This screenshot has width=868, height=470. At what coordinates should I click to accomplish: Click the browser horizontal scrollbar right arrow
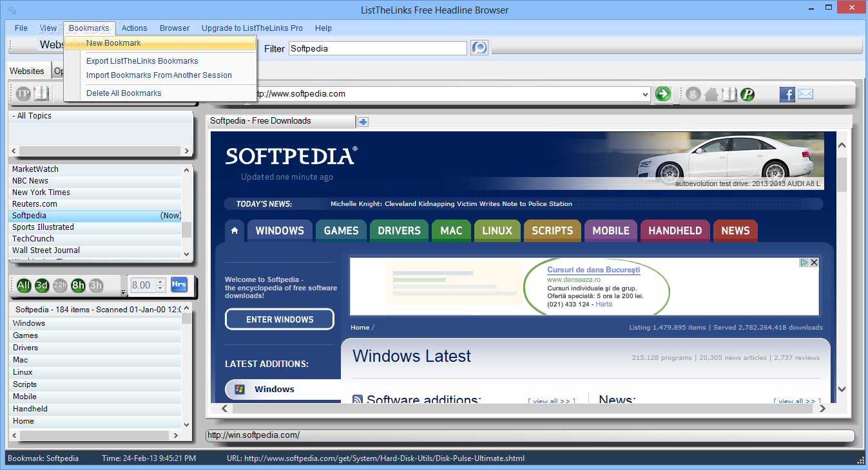tap(822, 408)
